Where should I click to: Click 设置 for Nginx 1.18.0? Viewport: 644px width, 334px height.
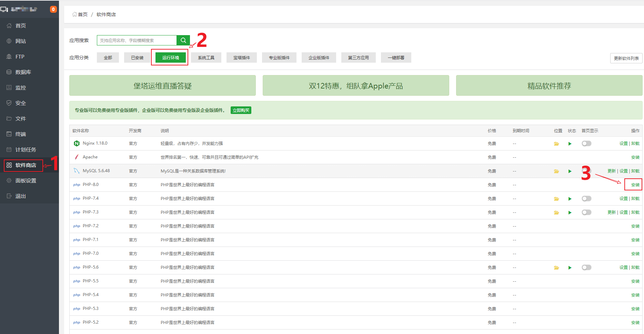click(x=624, y=144)
